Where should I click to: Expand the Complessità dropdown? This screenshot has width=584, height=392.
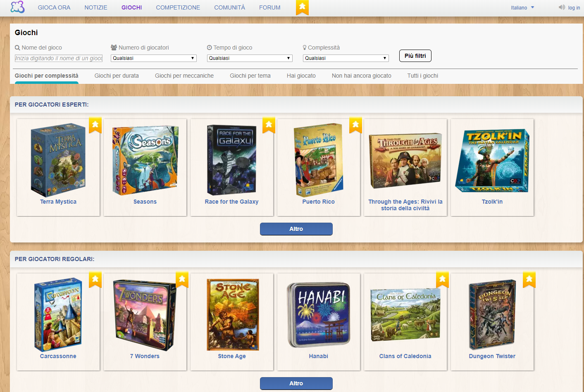[346, 58]
